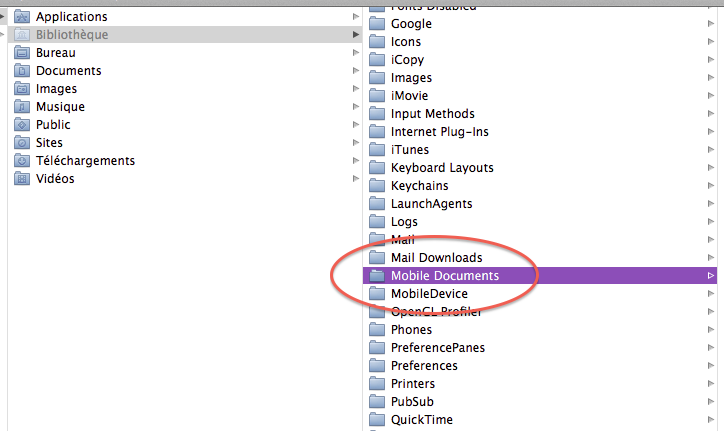Expand the Mobile Documents folder arrow

(710, 276)
